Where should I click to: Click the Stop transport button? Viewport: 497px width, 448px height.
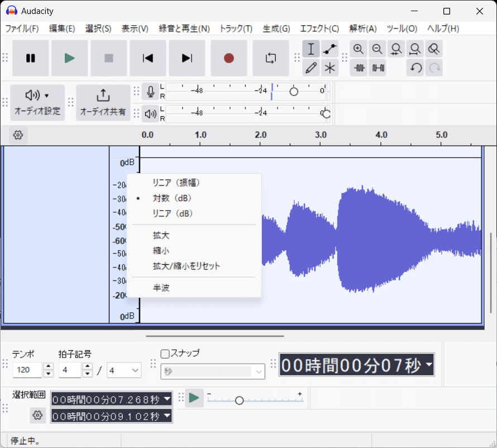(109, 58)
